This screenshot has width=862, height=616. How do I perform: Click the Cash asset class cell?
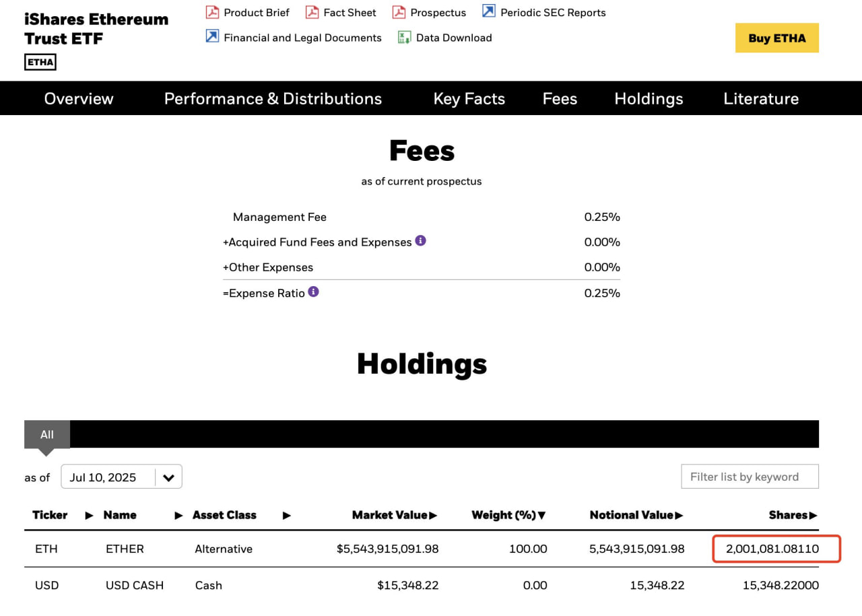point(208,585)
